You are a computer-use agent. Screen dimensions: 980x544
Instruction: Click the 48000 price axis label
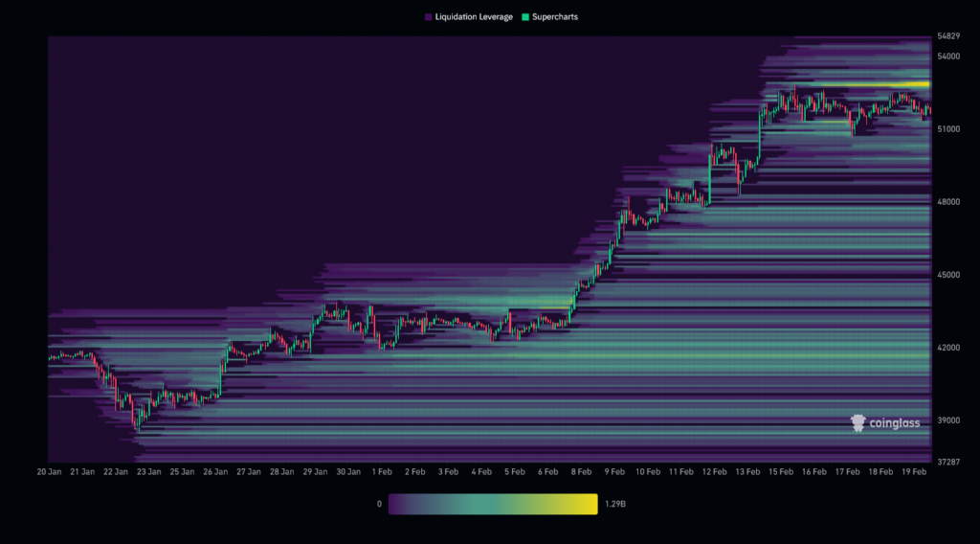[x=948, y=202]
